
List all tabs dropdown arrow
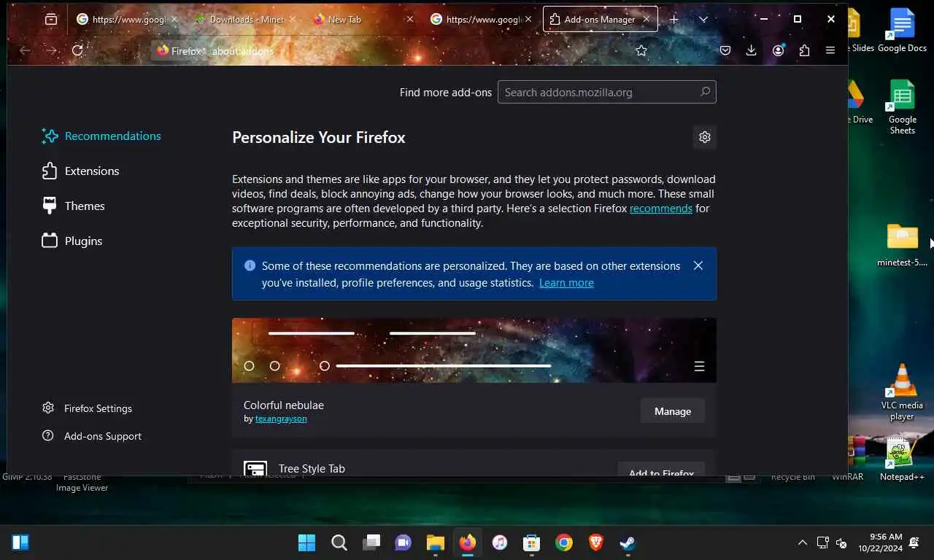point(703,20)
